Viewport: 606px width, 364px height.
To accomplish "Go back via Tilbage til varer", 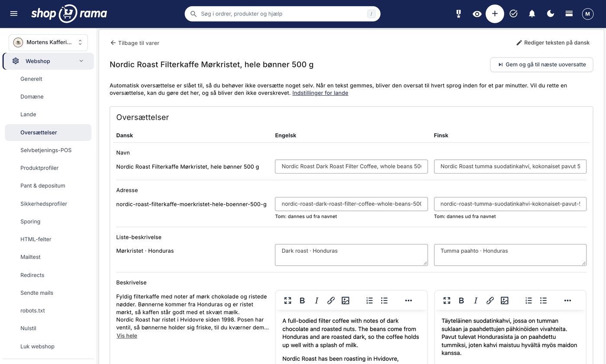I will [135, 43].
